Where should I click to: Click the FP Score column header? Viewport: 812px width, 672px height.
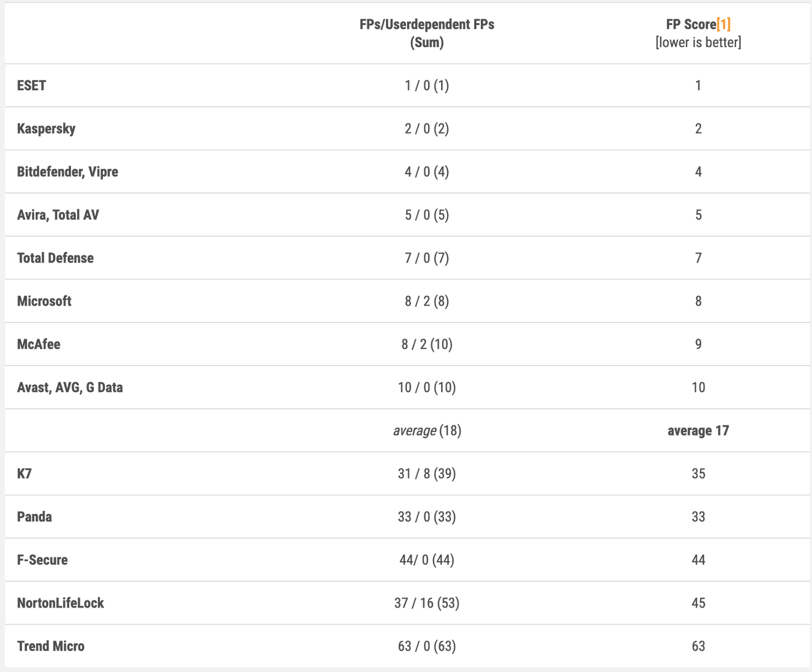pos(690,24)
